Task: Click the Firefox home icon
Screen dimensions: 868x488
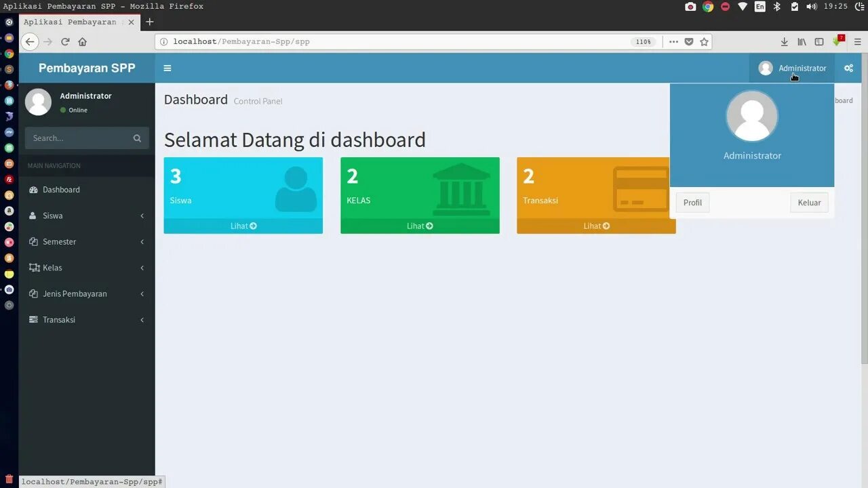Action: (82, 41)
